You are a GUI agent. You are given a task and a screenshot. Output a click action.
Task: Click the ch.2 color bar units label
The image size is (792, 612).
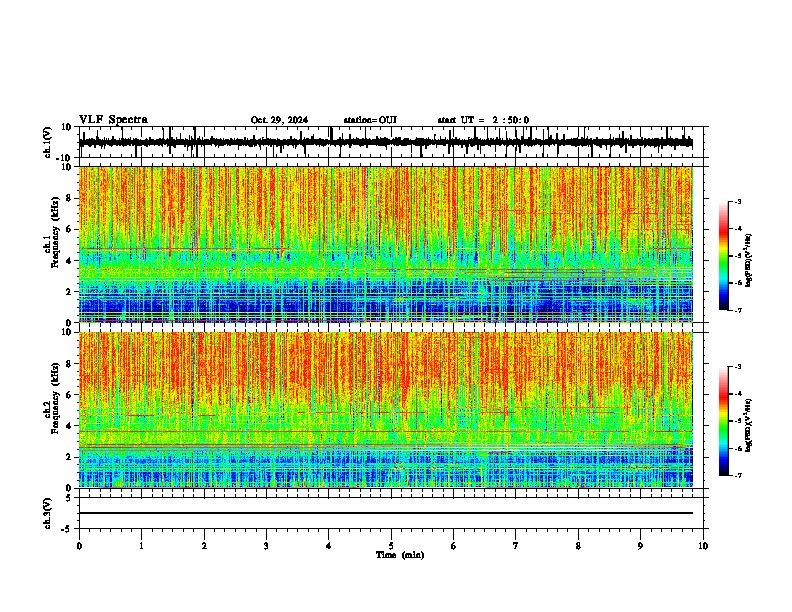[748, 426]
